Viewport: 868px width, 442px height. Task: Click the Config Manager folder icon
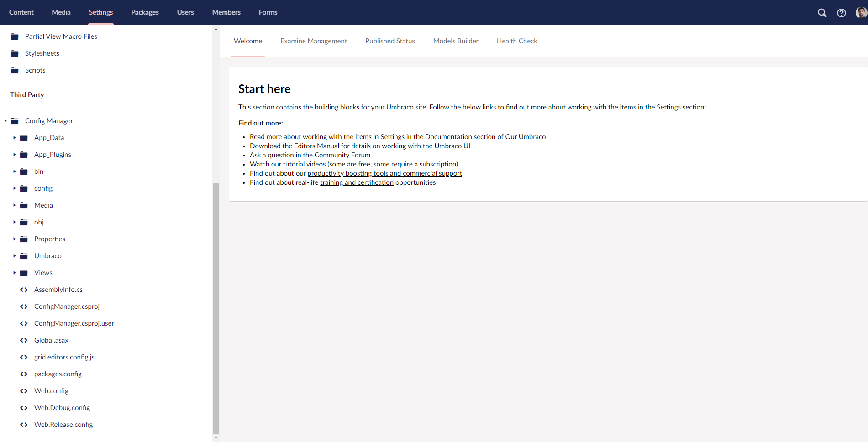pyautogui.click(x=15, y=121)
